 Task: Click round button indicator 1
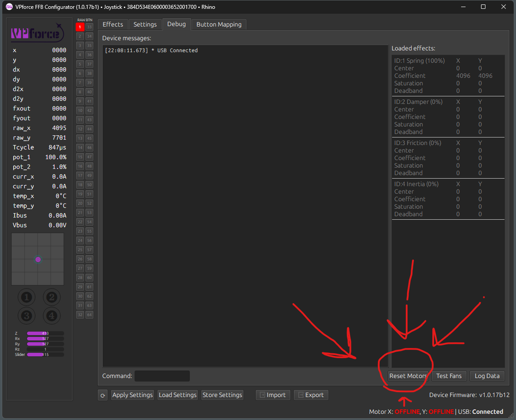(x=27, y=298)
